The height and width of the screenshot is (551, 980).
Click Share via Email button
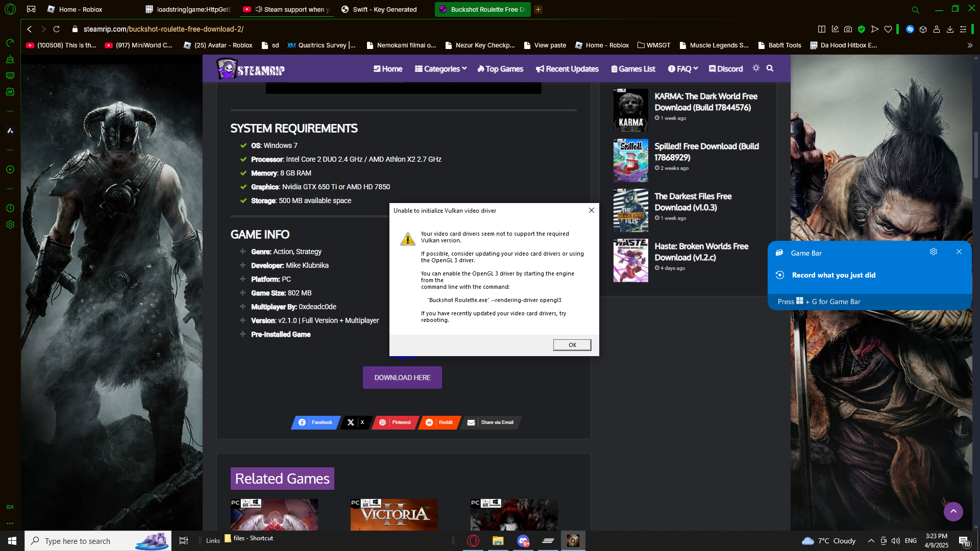(491, 422)
